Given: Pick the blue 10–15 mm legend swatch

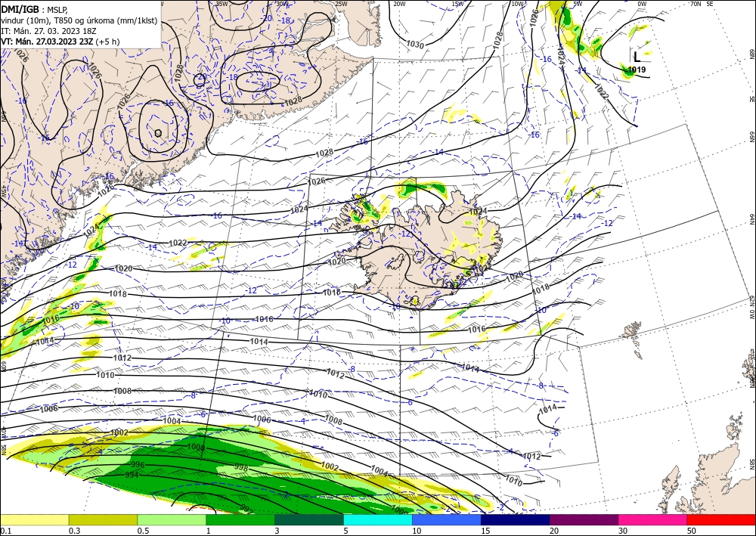Looking at the screenshot, I should point(447,519).
